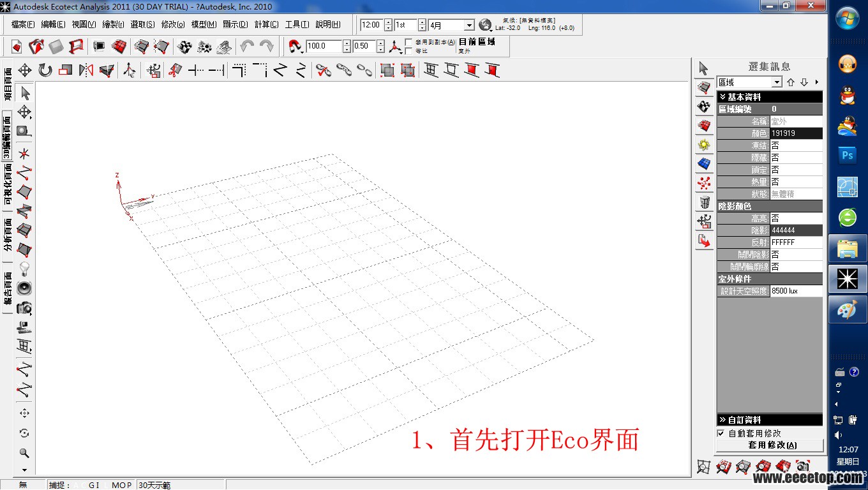Select the speaker sound source tool
The height and width of the screenshot is (490, 868).
tap(25, 288)
